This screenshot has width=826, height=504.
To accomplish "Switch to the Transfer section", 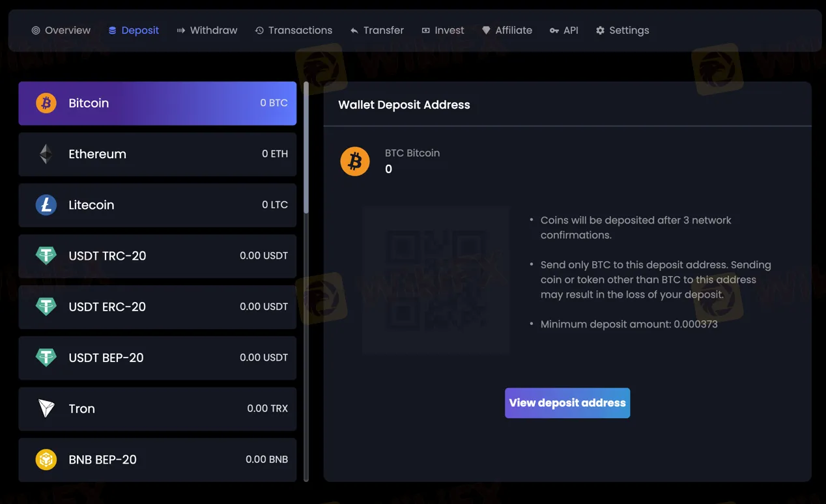I will (x=377, y=30).
